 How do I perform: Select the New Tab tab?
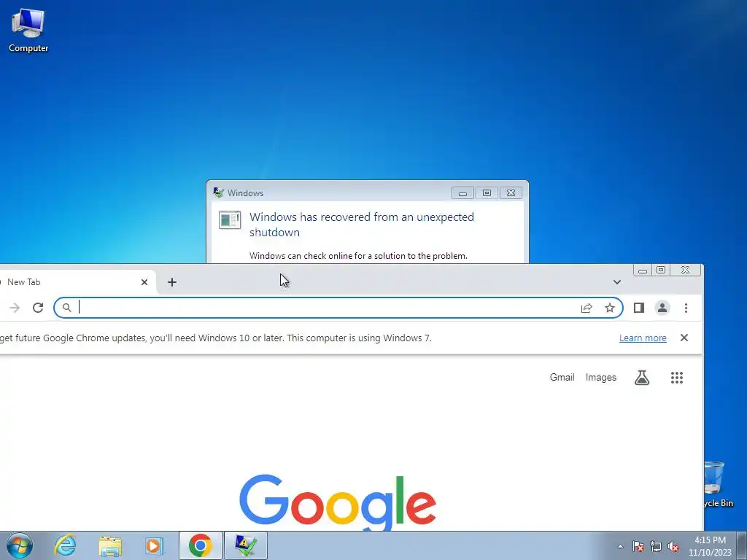tap(76, 282)
